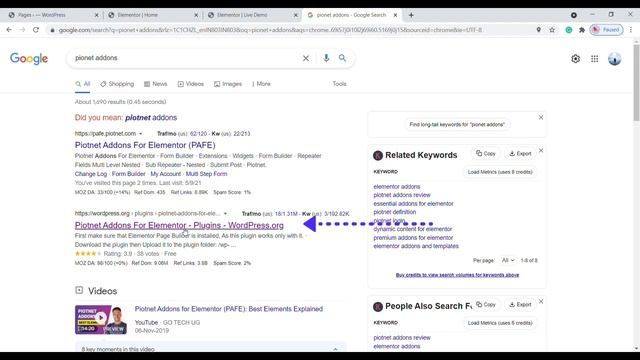Open the Chrome three-dot menu
Viewport: 640px width, 360px height.
click(x=631, y=30)
